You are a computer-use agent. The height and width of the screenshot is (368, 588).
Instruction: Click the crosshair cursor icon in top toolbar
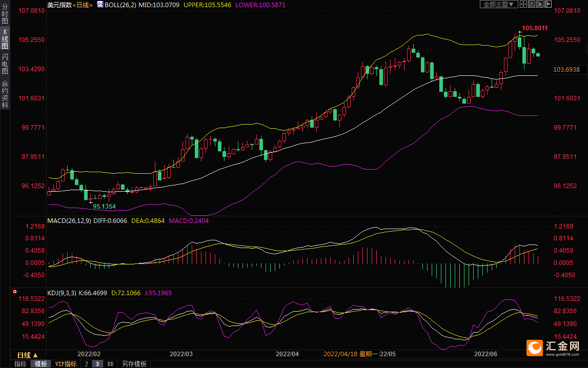tap(523, 4)
